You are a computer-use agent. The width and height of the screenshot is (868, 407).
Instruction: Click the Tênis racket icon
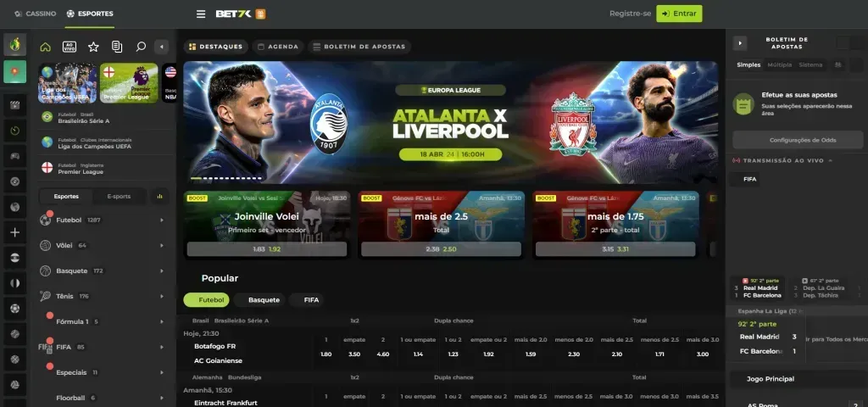point(46,296)
